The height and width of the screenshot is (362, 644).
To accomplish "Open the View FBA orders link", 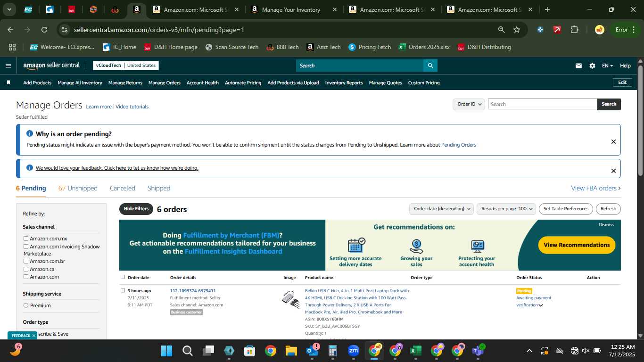I will [595, 188].
